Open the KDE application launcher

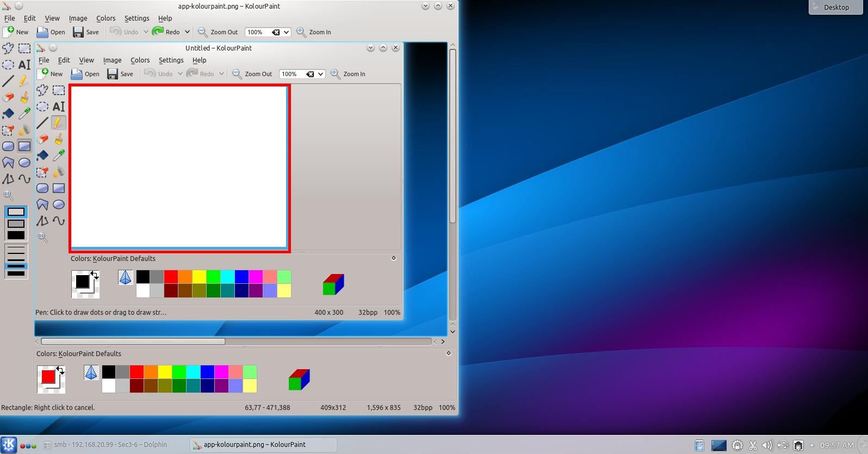click(x=9, y=445)
